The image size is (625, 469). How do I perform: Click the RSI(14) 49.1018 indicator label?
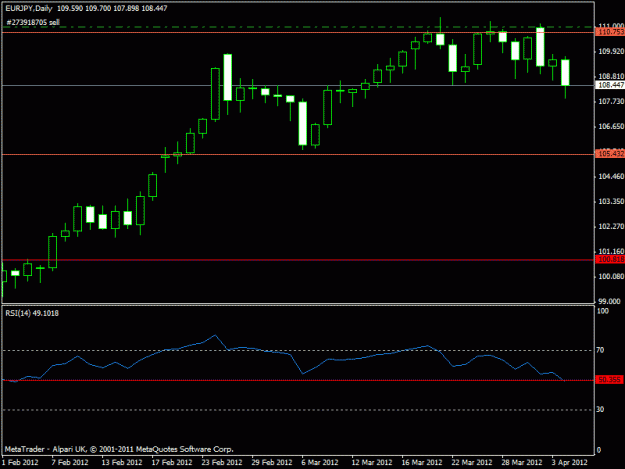[x=32, y=313]
